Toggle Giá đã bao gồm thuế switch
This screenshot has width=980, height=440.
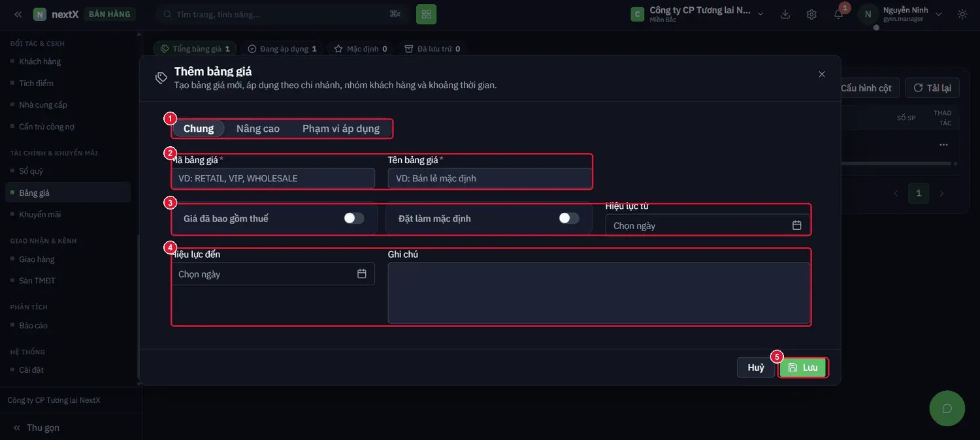(x=354, y=218)
